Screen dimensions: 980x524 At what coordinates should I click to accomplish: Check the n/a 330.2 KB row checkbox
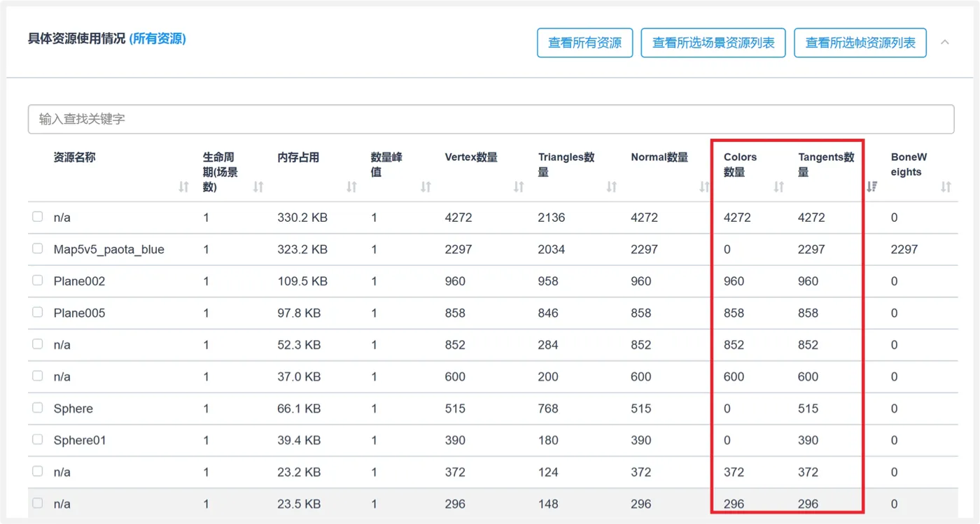(x=38, y=217)
